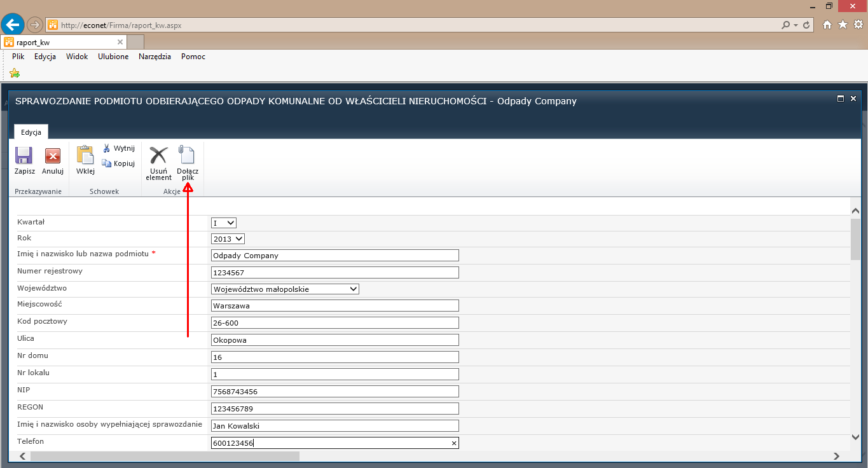Click the add to favorites bar icon
The width and height of the screenshot is (868, 468).
point(15,72)
